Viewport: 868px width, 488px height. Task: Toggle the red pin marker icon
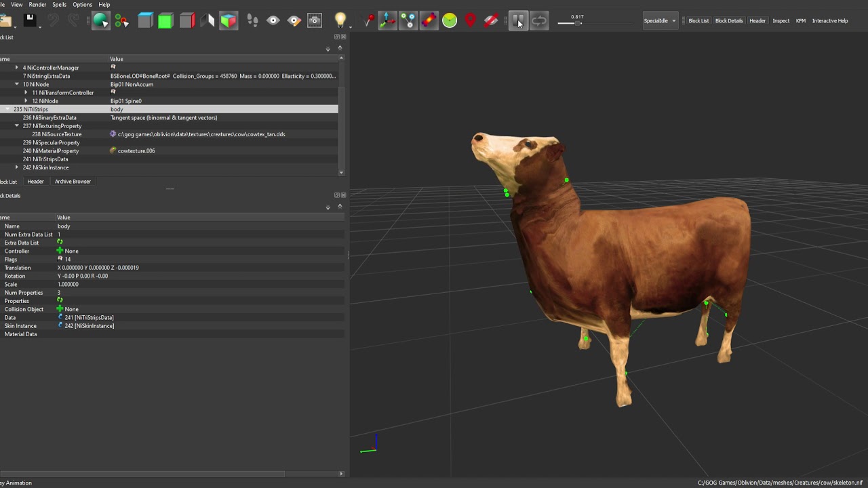(x=369, y=21)
